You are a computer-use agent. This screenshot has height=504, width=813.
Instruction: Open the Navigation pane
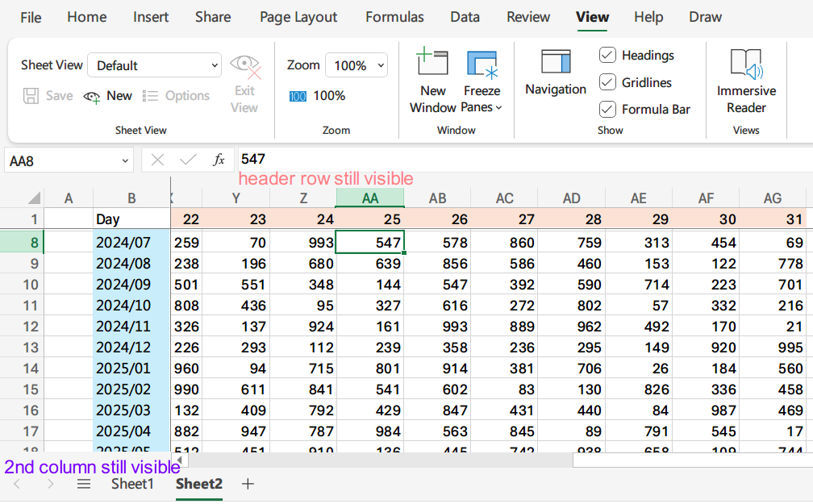tap(555, 77)
